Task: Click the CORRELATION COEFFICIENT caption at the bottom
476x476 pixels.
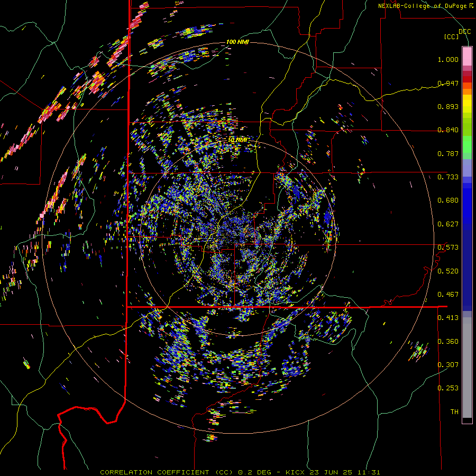Action: coord(240,472)
